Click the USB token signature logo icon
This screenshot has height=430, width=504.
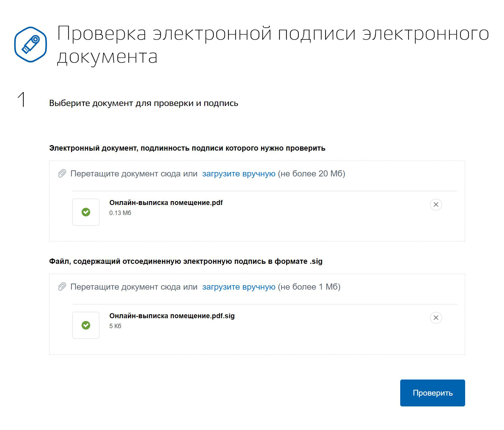(31, 44)
